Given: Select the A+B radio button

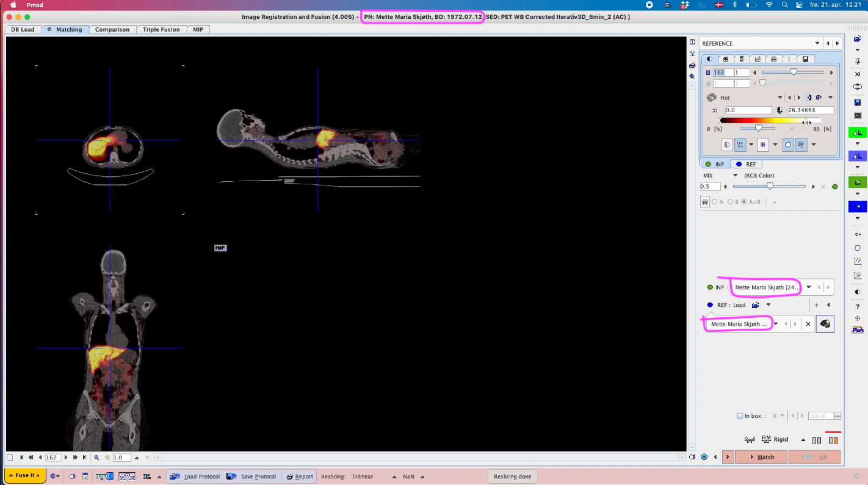Looking at the screenshot, I should 743,202.
